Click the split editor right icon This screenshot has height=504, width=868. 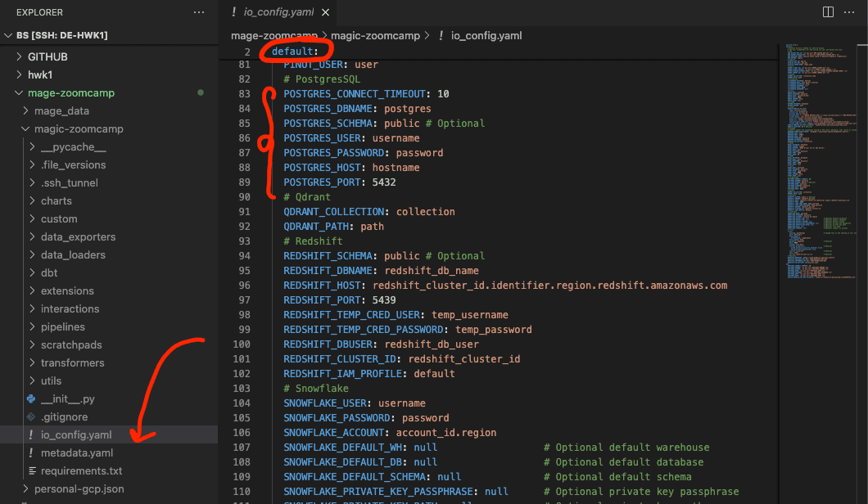click(x=828, y=12)
